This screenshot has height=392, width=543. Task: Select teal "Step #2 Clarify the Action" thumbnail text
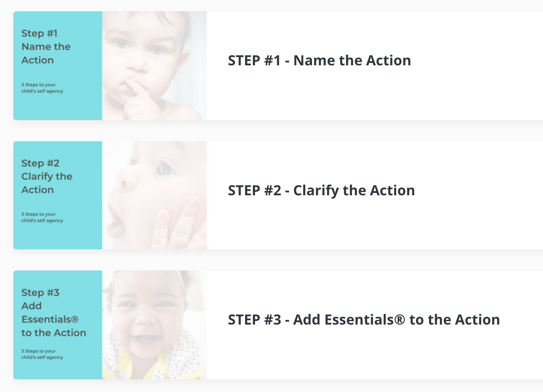(47, 176)
